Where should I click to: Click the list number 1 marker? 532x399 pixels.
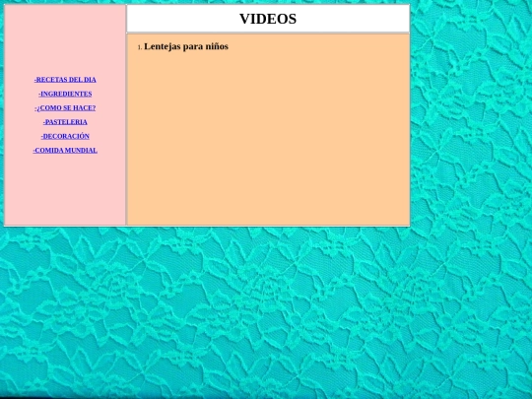pyautogui.click(x=140, y=47)
